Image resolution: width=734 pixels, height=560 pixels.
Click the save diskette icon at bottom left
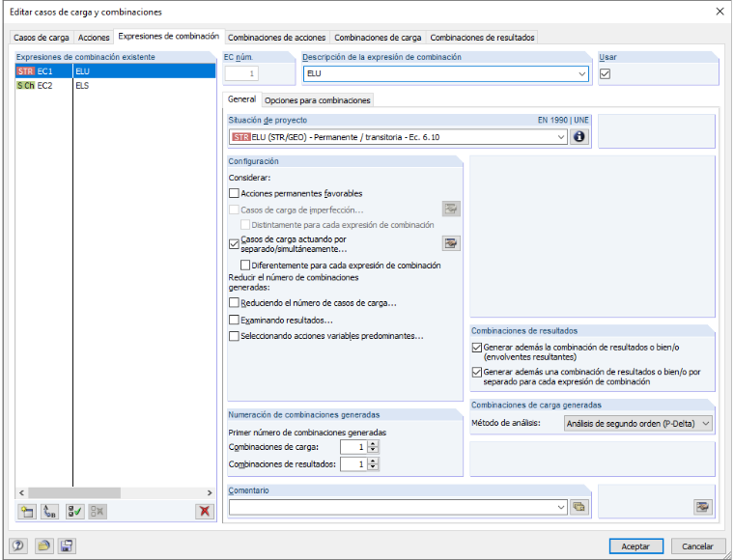point(67,546)
